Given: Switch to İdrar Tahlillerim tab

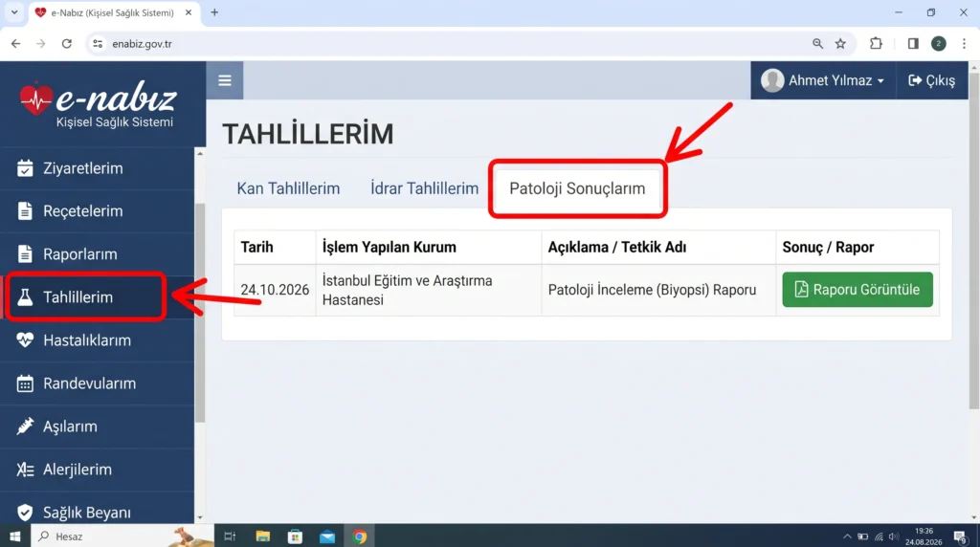Looking at the screenshot, I should point(424,188).
